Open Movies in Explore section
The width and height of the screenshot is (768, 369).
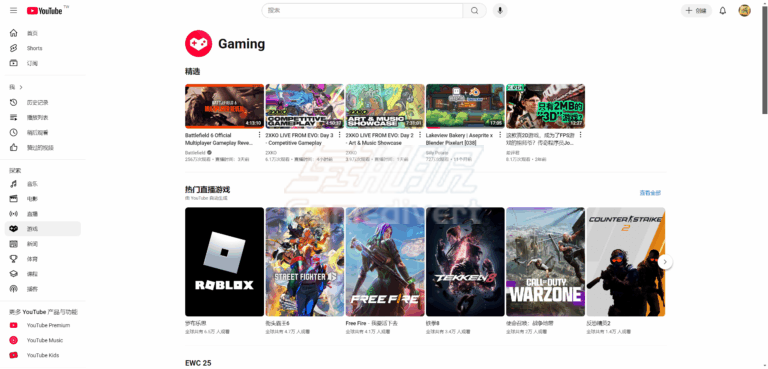click(x=43, y=198)
